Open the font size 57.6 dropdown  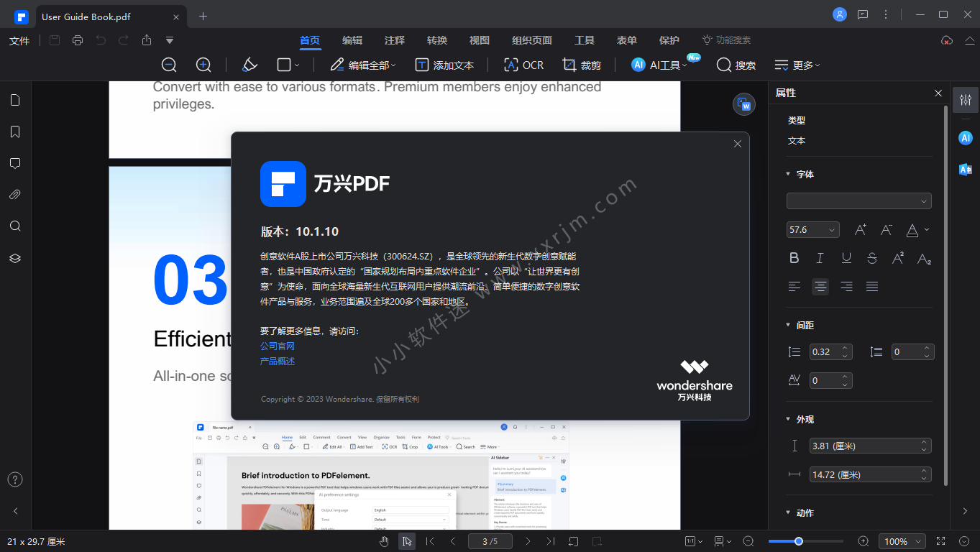tap(813, 230)
